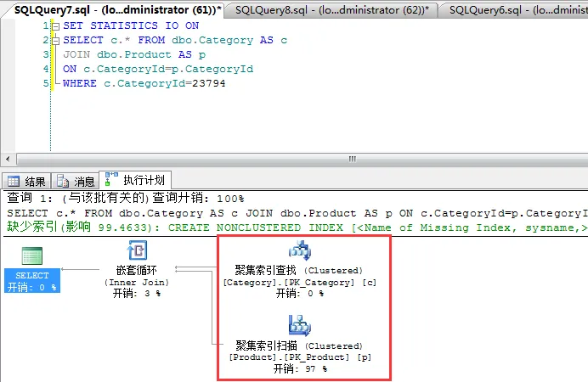
Task: Open the SQLQuery8.sql tab
Action: 331,9
